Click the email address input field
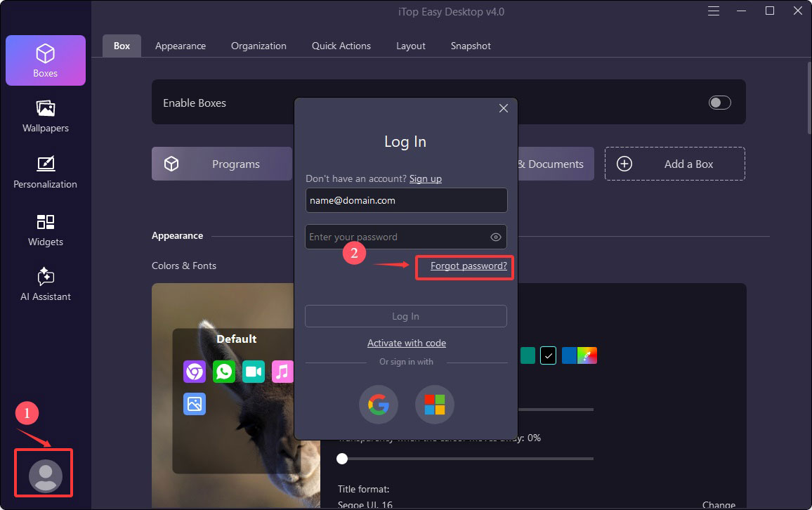This screenshot has width=812, height=510. (x=406, y=200)
